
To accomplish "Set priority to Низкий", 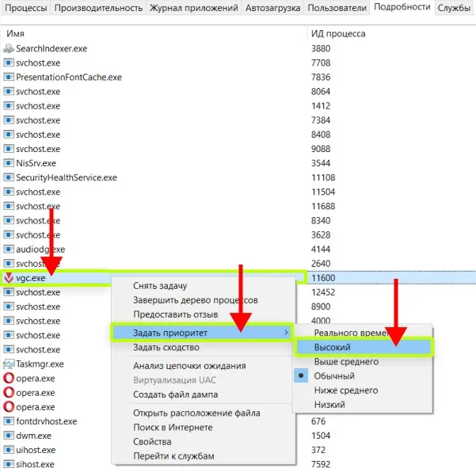I will click(363, 405).
